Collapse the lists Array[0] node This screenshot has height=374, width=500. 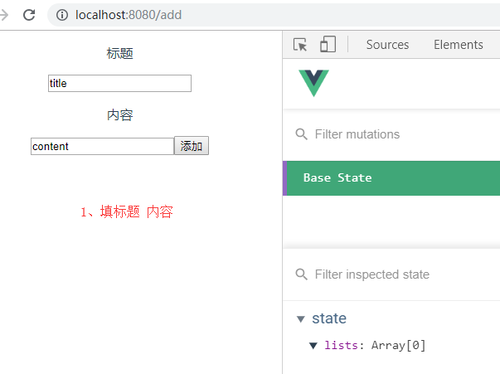click(313, 346)
